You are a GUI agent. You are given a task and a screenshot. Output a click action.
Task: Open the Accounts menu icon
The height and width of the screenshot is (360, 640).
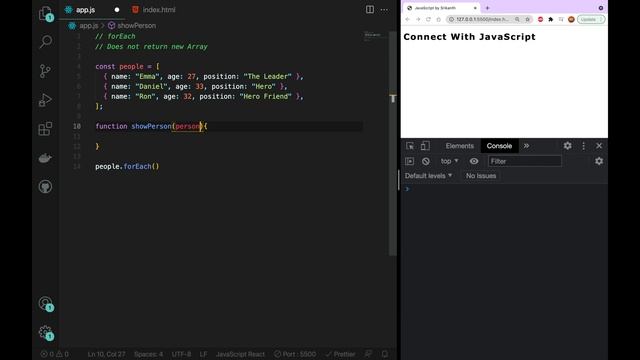[x=45, y=304]
